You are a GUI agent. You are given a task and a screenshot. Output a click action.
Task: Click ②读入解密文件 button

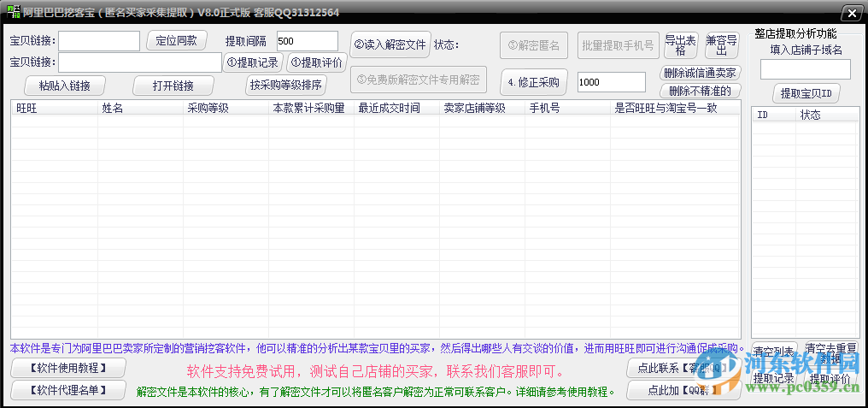pos(390,44)
